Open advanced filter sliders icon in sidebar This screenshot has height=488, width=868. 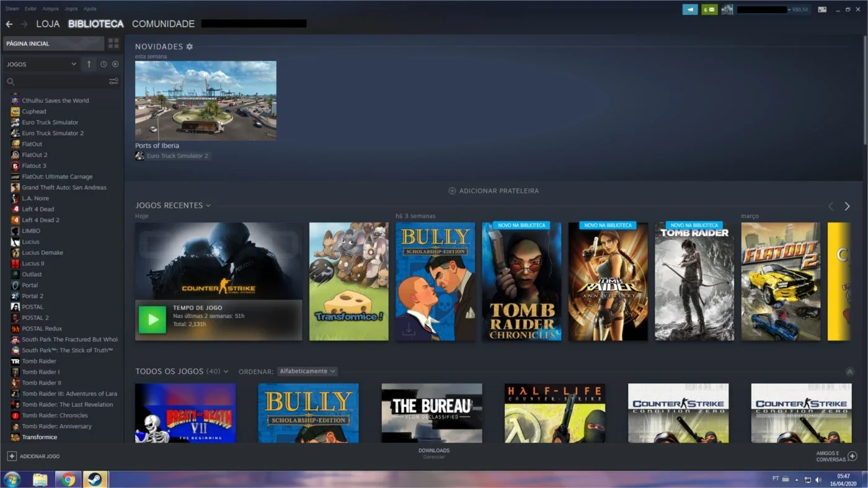[x=113, y=81]
